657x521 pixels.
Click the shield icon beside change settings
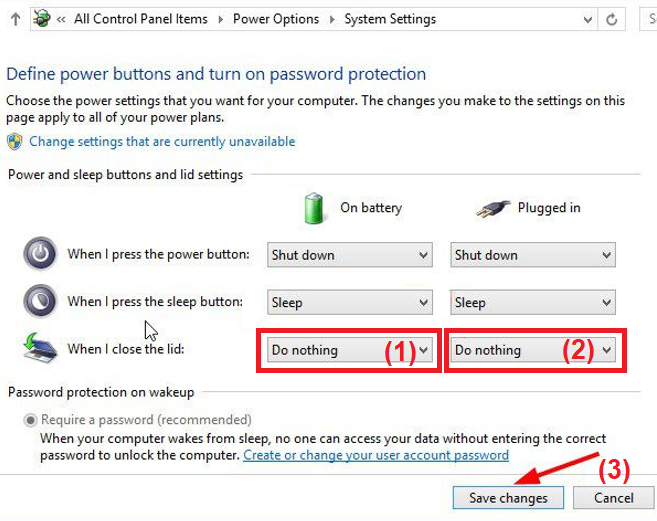(x=15, y=142)
